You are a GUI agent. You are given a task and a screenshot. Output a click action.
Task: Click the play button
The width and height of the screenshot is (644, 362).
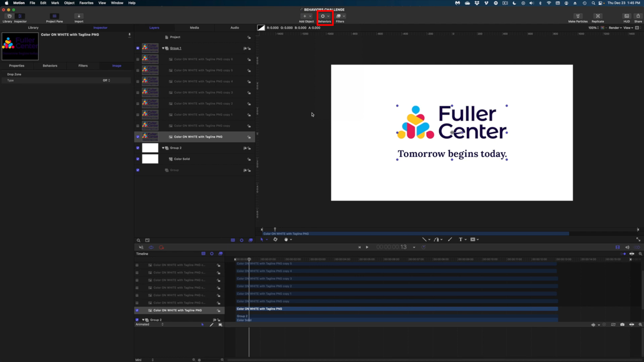pyautogui.click(x=367, y=247)
